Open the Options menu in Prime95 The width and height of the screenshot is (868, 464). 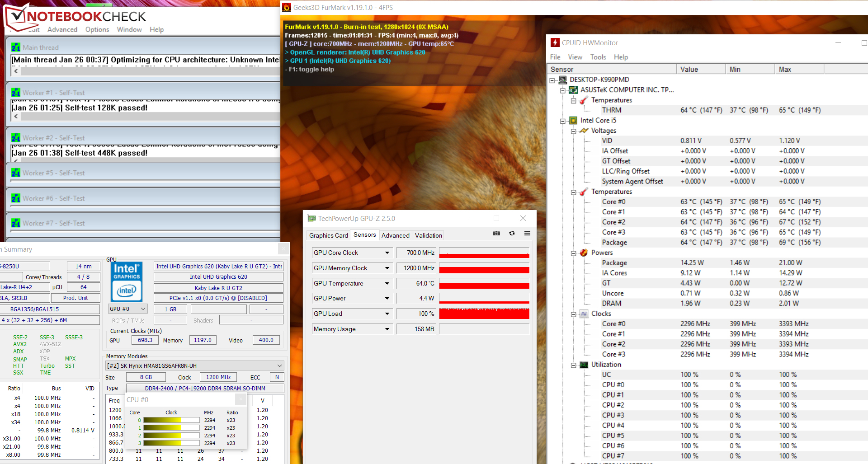point(97,29)
